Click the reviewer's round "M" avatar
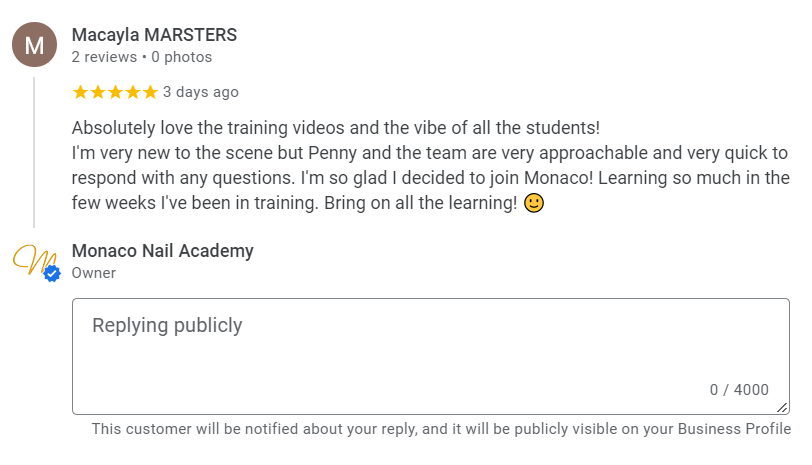The width and height of the screenshot is (812, 465). [x=34, y=45]
